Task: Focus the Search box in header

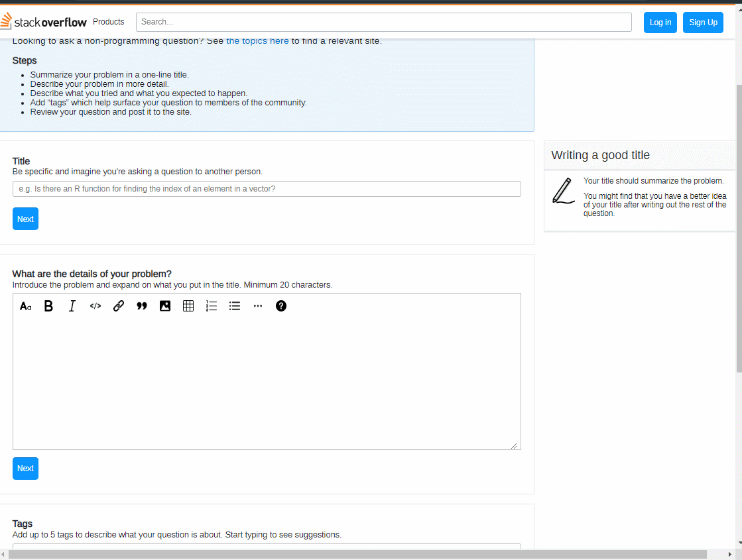Action: 384,23
